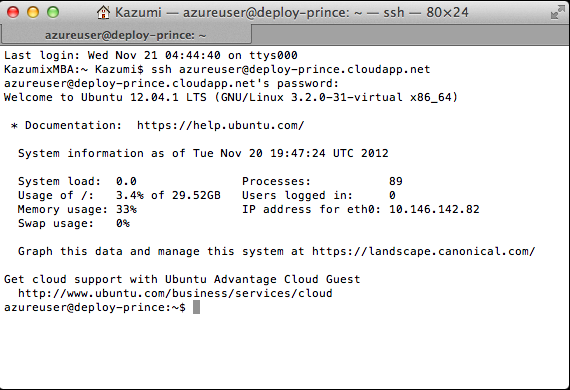
Task: Click the yellow minimize window button
Action: point(33,12)
